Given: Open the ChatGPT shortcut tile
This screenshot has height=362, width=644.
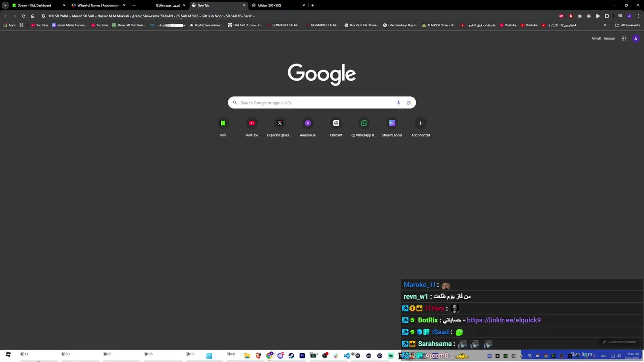Looking at the screenshot, I should (x=336, y=127).
